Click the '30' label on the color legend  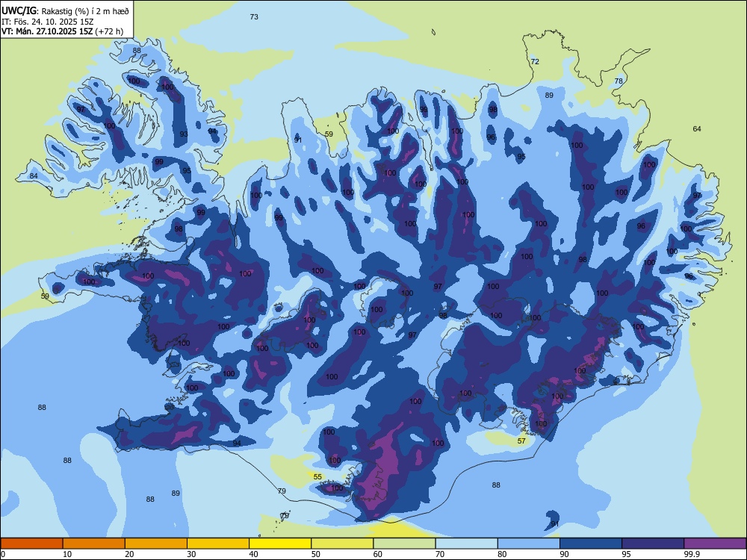click(191, 554)
